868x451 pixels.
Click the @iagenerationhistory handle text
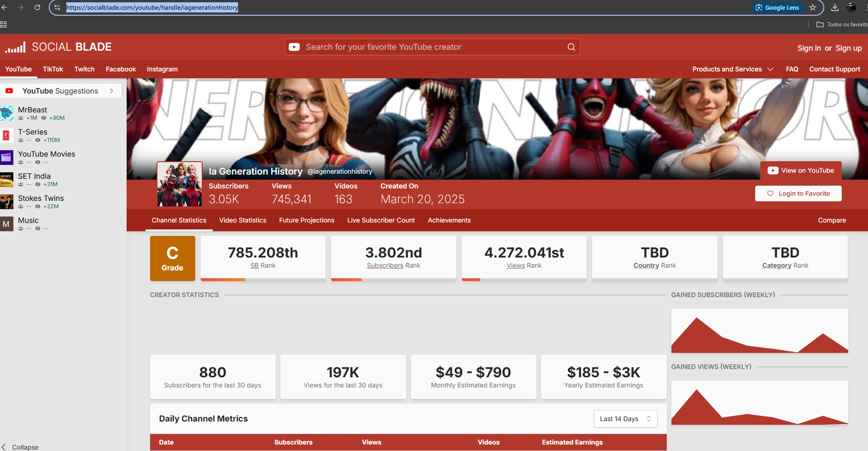[340, 171]
